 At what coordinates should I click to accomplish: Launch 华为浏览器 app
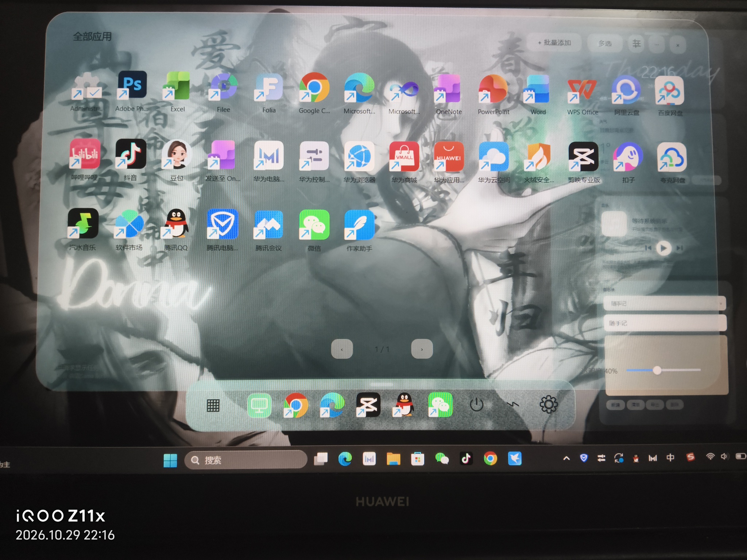(x=359, y=157)
